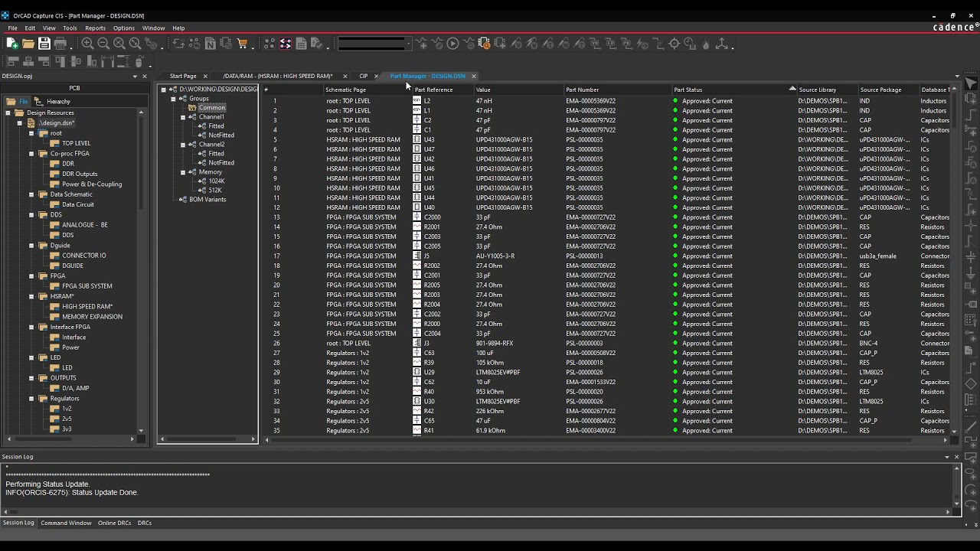Open the simulation profile combo box dropdown
The height and width of the screenshot is (551, 980).
click(407, 44)
